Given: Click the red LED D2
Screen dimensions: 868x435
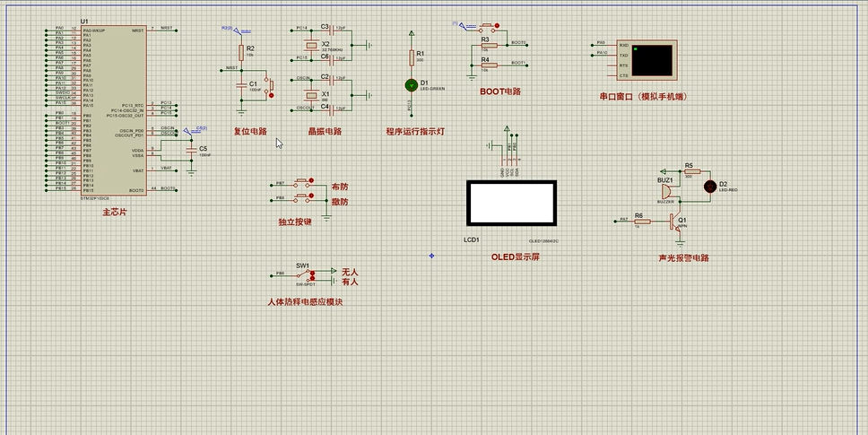Looking at the screenshot, I should point(710,186).
